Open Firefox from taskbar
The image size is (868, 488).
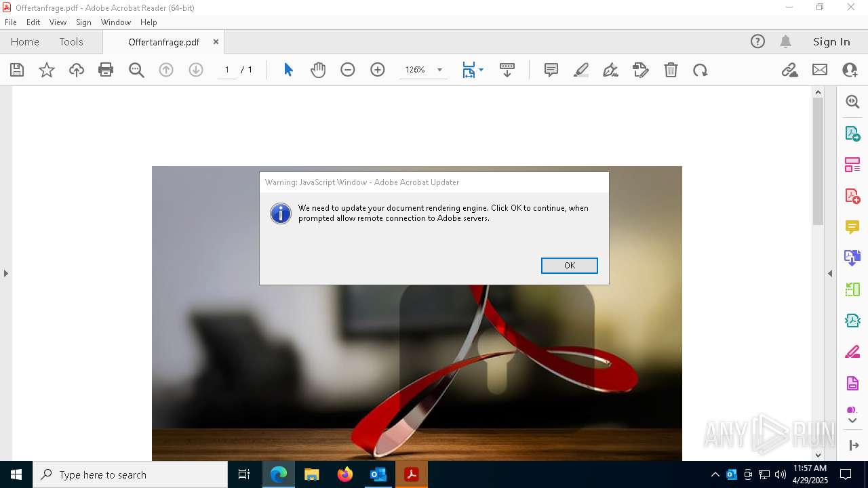[x=344, y=474]
